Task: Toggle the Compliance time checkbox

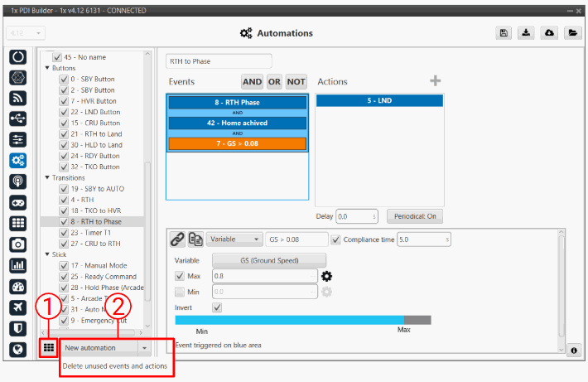Action: tap(335, 239)
